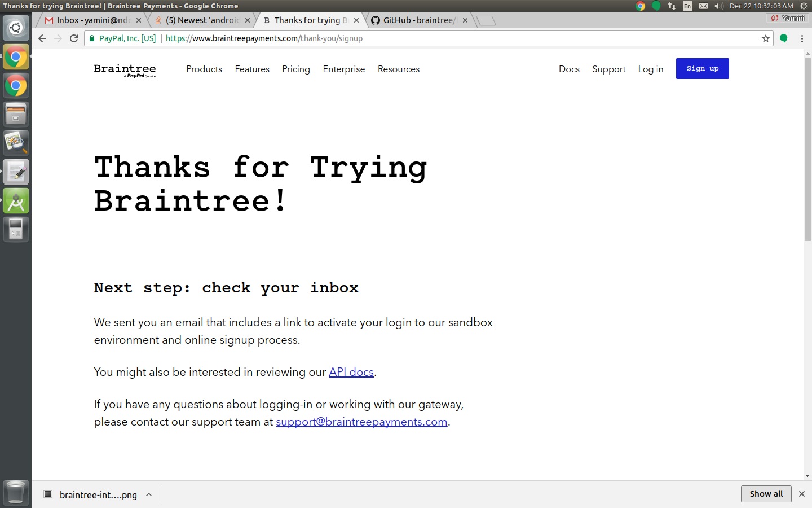
Task: Open the system power gear menu
Action: tap(804, 6)
